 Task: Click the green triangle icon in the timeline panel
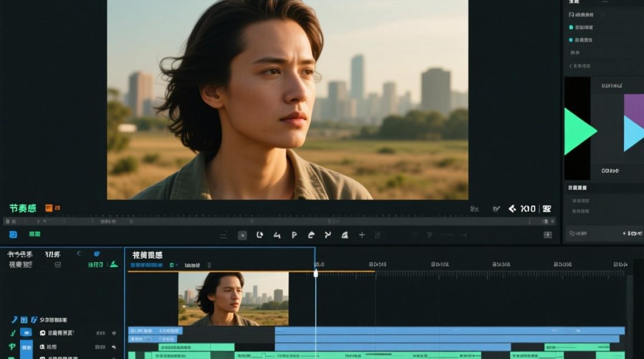click(x=114, y=264)
